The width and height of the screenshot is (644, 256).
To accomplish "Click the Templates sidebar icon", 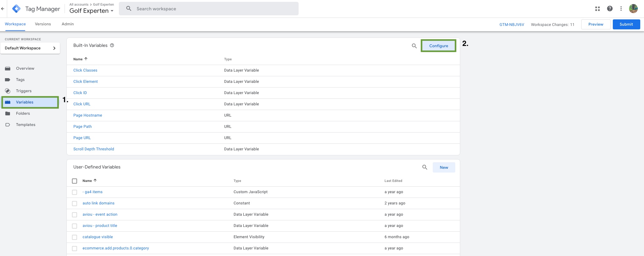I will click(8, 125).
